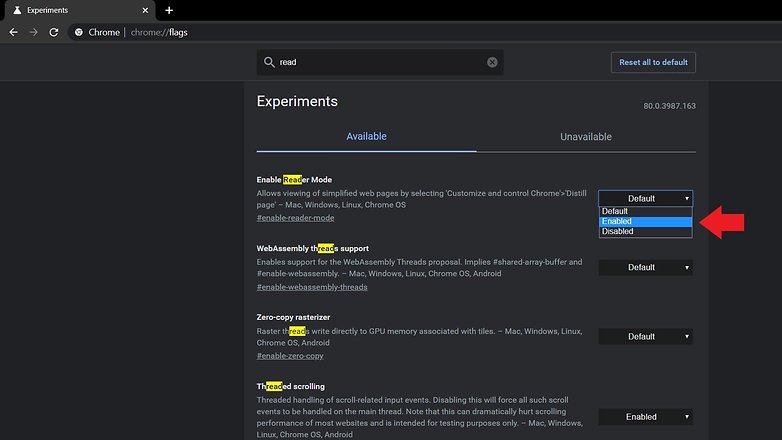Focus the search flags input containing 'read'
Viewport: 782px width, 440px height.
pyautogui.click(x=380, y=62)
